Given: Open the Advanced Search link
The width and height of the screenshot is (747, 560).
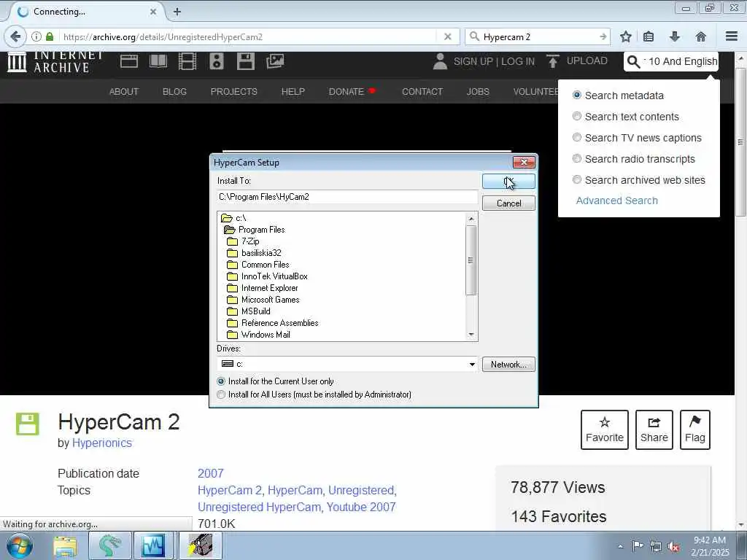Looking at the screenshot, I should 616,201.
